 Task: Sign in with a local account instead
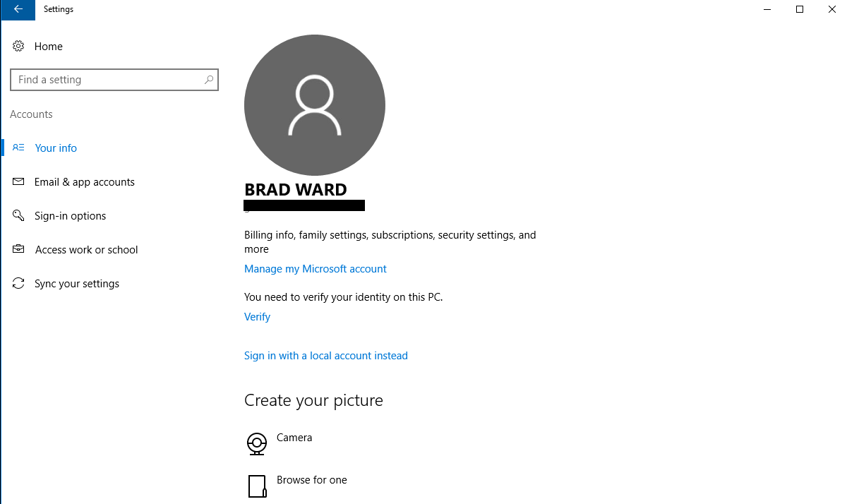point(326,355)
